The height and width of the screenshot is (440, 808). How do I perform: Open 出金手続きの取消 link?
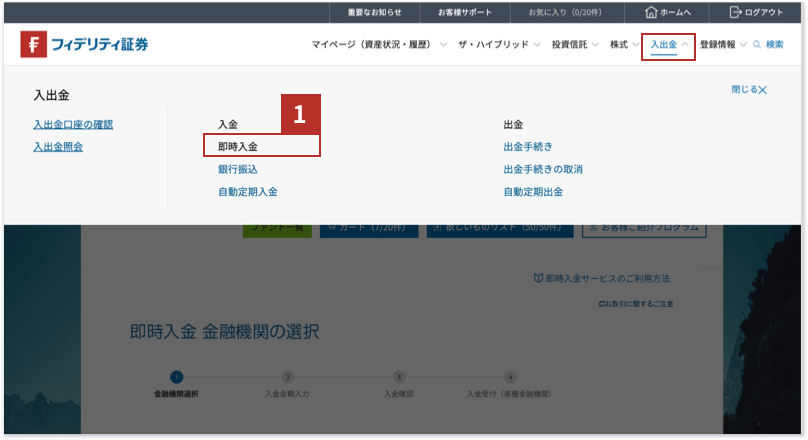[543, 169]
